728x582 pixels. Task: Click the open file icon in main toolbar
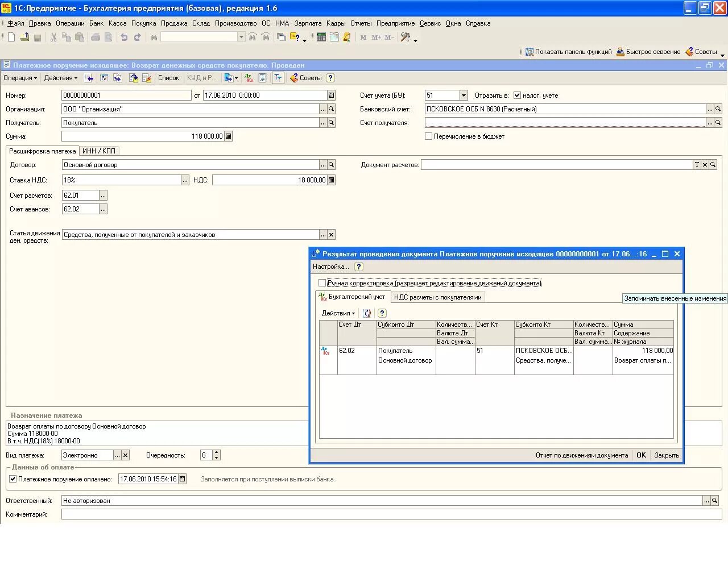coord(24,37)
